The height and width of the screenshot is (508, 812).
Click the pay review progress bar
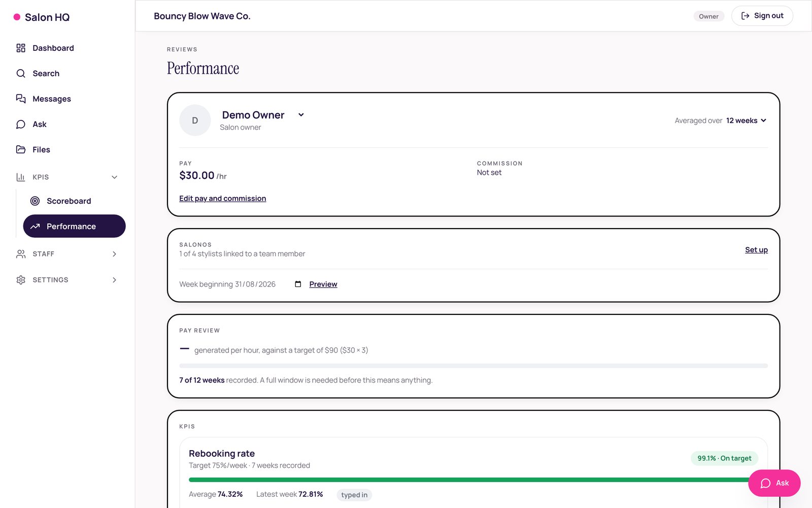pos(473,366)
